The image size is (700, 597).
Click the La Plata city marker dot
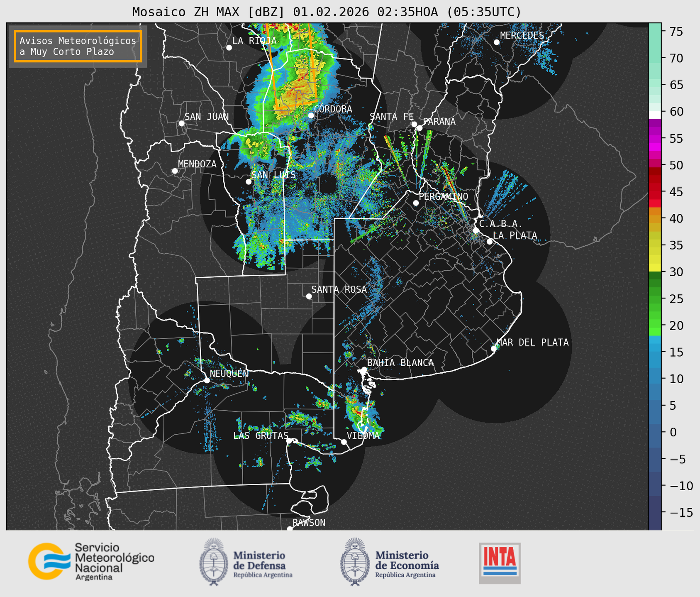[490, 242]
